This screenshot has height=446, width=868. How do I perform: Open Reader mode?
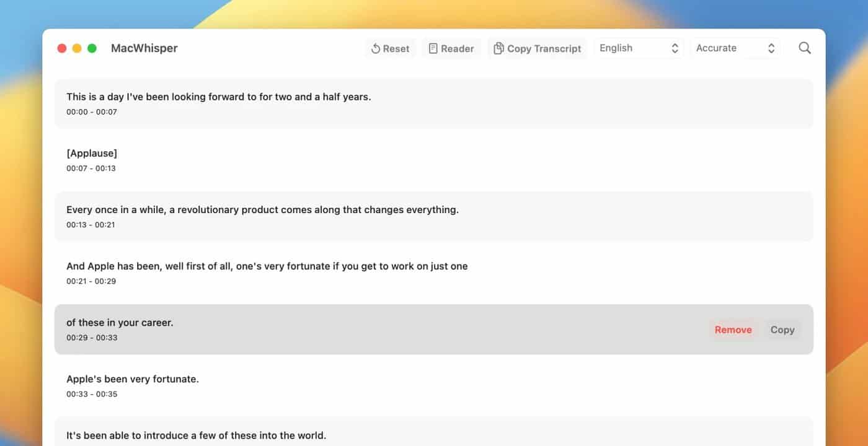tap(451, 48)
